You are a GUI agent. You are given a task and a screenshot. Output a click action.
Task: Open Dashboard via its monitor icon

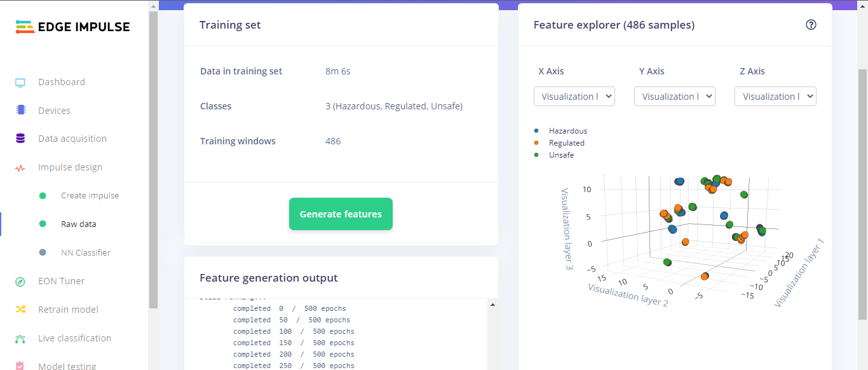click(x=20, y=82)
